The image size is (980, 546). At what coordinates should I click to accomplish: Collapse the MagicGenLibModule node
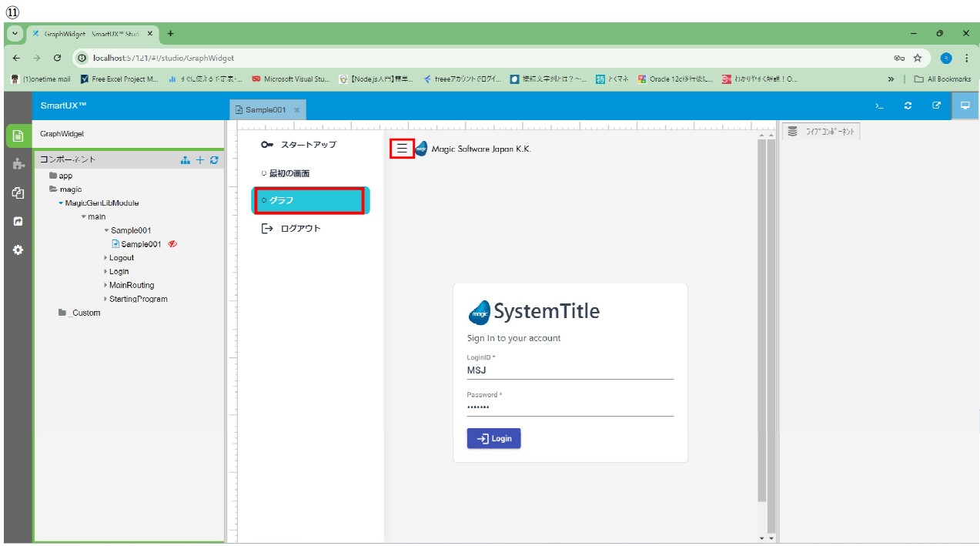[x=61, y=203]
